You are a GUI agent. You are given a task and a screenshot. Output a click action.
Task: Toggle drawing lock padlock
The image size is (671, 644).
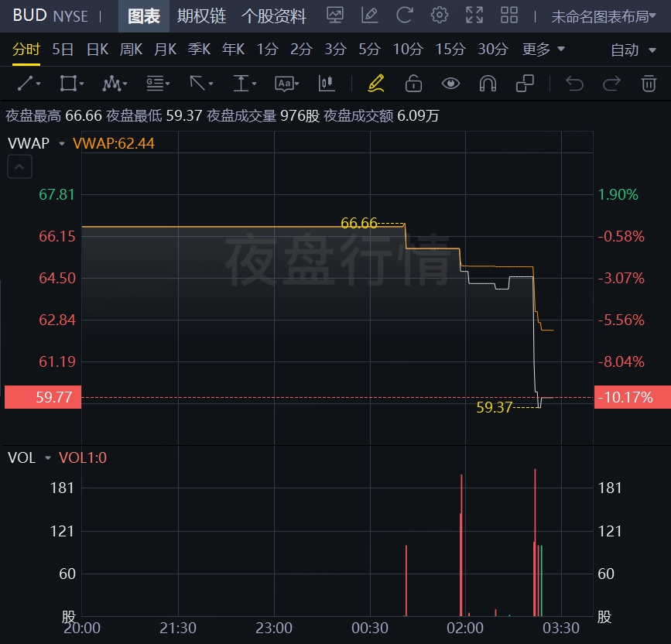[413, 84]
